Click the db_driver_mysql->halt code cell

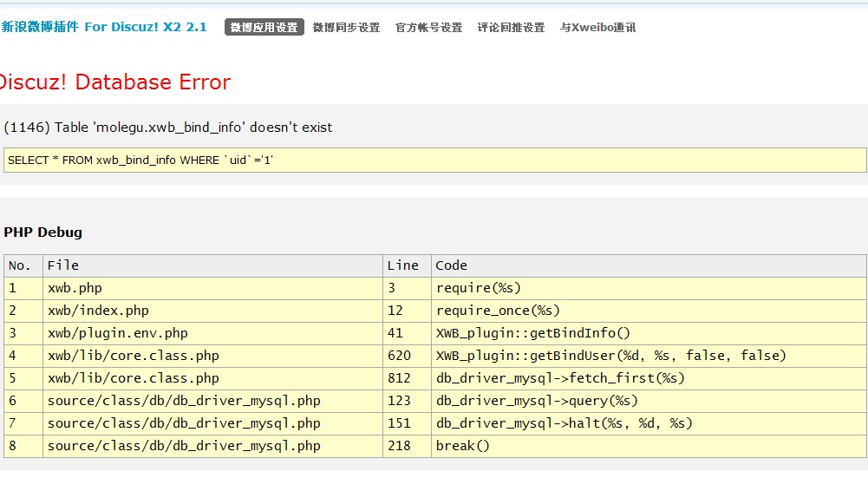tap(649, 423)
